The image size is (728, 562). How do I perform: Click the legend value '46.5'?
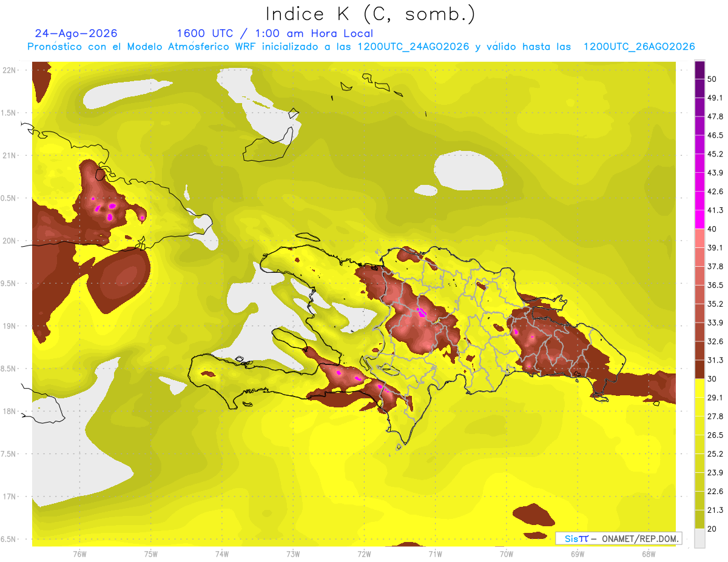point(715,135)
